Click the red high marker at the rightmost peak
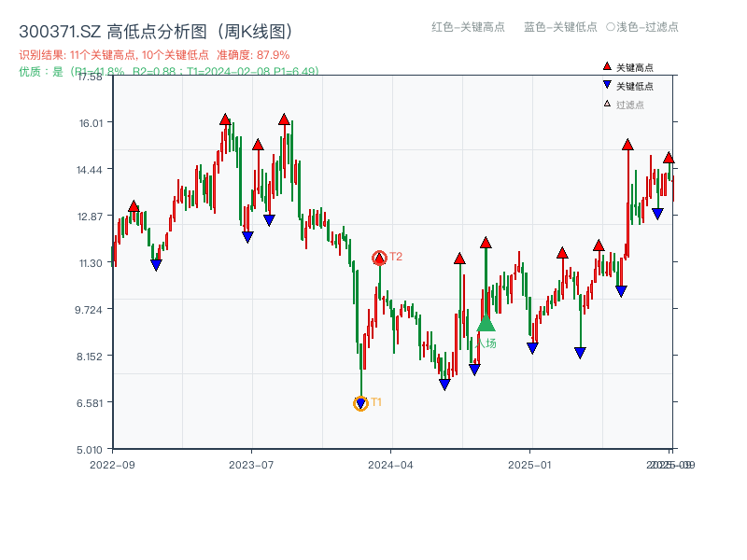Screen dimensions: 747x560 (669, 159)
